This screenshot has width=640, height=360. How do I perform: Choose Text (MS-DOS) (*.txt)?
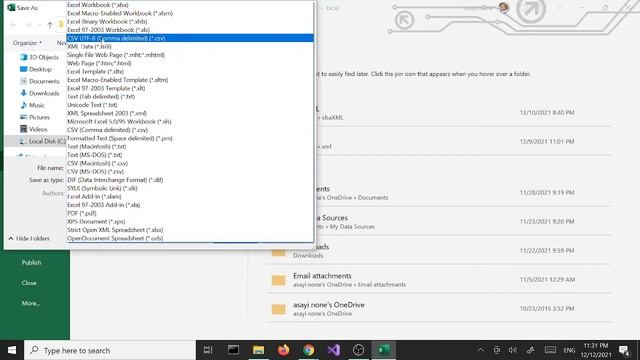coord(190,155)
